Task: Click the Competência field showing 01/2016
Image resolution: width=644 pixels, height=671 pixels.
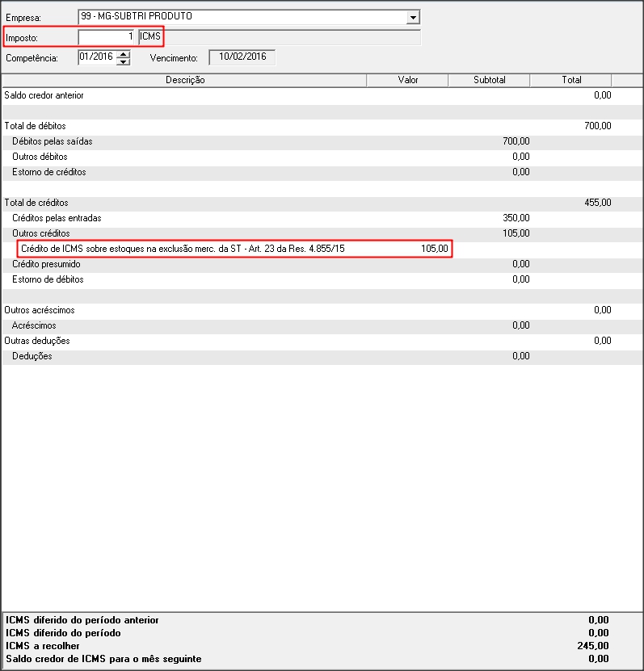Action: click(97, 57)
